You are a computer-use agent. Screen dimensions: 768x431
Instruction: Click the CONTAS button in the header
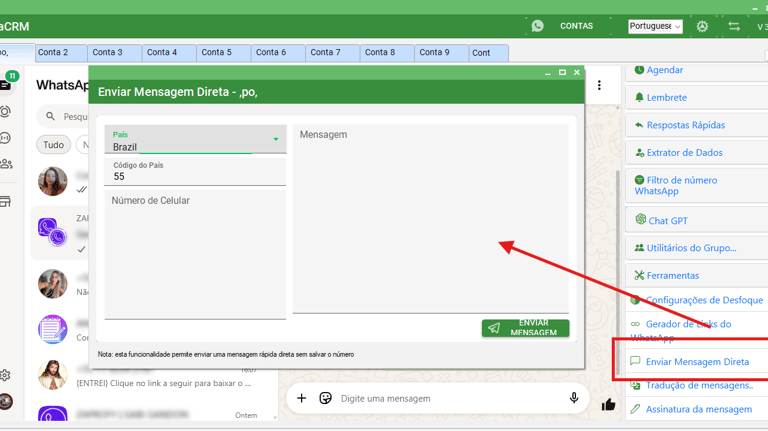[576, 26]
